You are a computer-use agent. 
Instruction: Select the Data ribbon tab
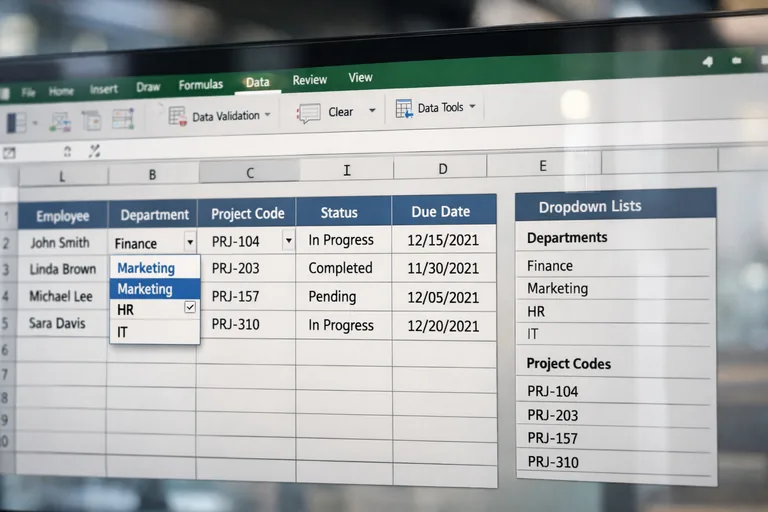coord(257,82)
